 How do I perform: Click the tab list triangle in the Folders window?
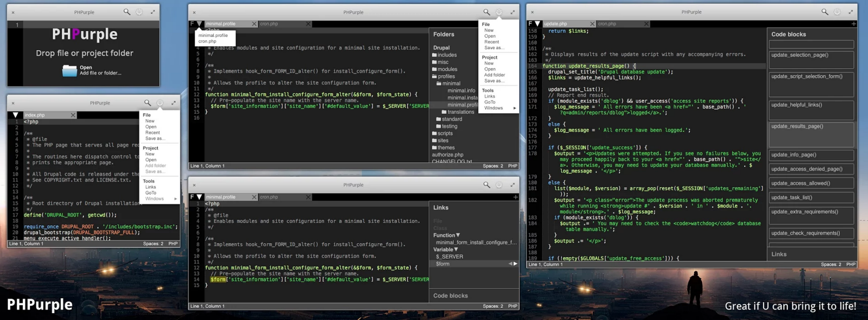[200, 24]
